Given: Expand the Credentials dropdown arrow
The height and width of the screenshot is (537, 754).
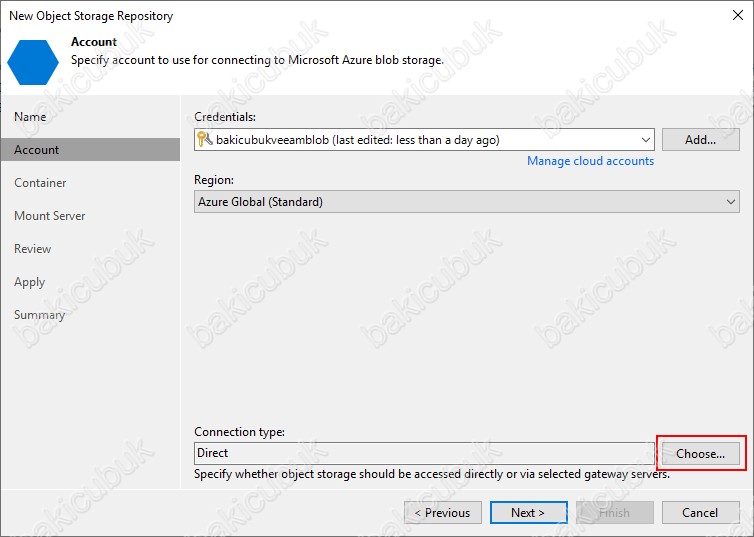Looking at the screenshot, I should (645, 140).
